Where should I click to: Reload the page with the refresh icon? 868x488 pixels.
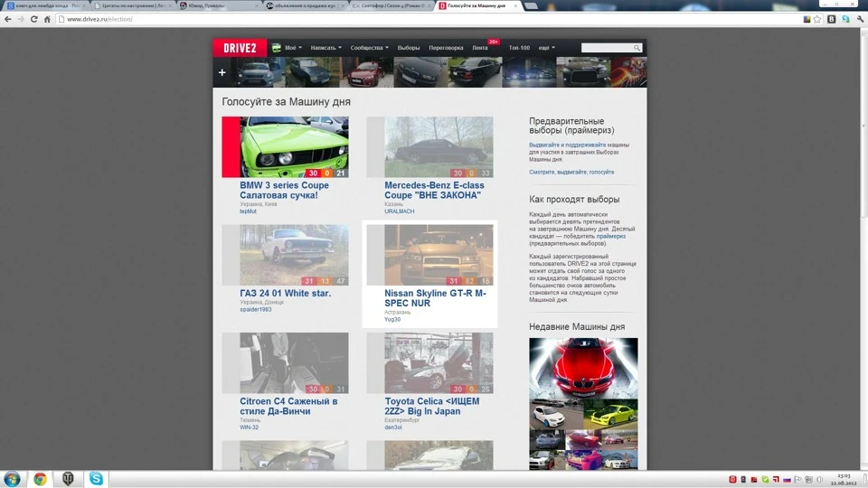tap(33, 19)
